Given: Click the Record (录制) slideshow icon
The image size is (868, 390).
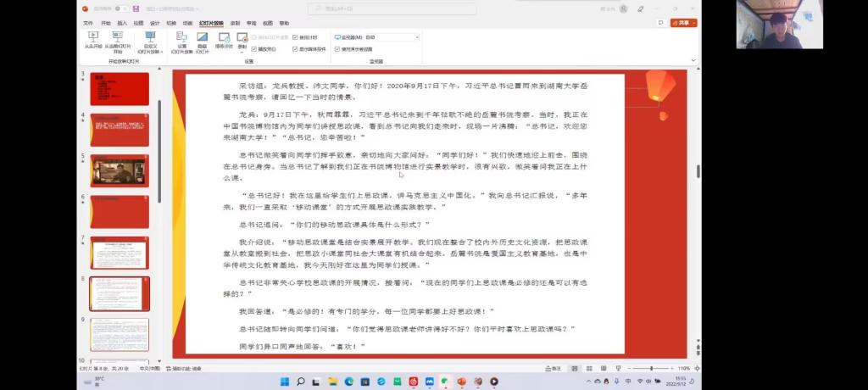Looking at the screenshot, I should [242, 36].
